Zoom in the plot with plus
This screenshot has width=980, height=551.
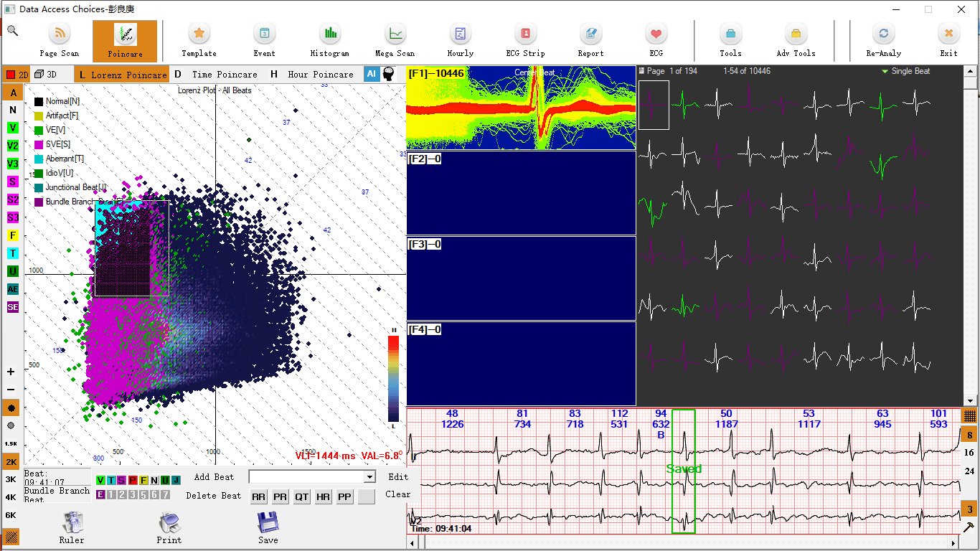(x=11, y=372)
